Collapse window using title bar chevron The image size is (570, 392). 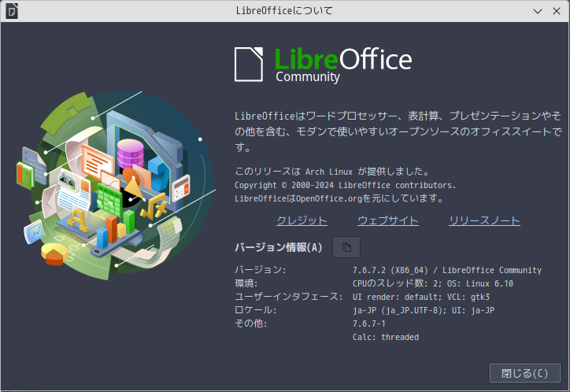click(x=538, y=11)
